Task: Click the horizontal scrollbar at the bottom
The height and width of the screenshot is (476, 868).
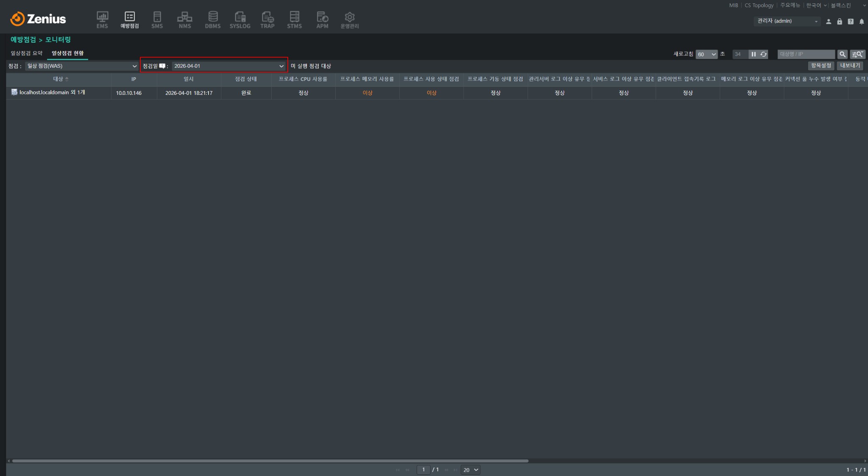Action: tap(270, 461)
